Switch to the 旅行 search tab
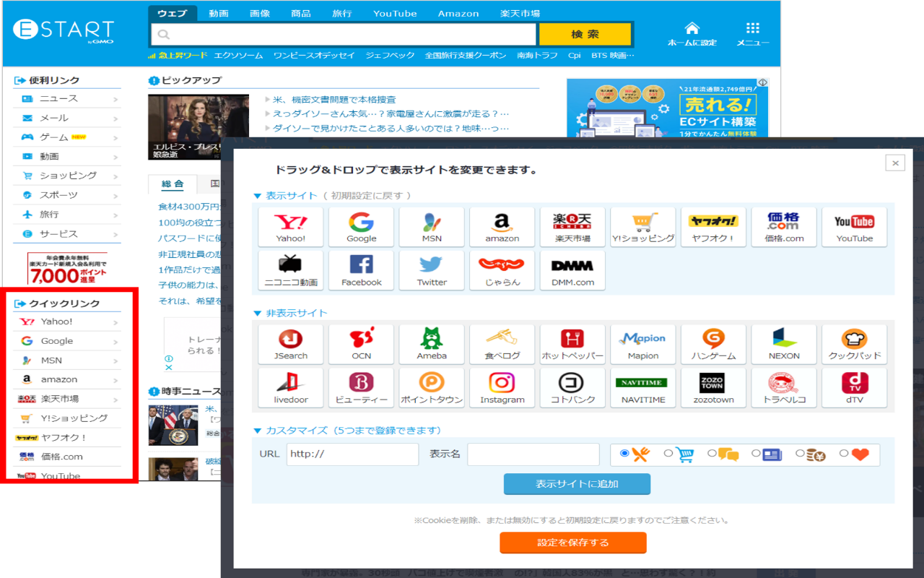Screen dimensions: 924x578 342,14
